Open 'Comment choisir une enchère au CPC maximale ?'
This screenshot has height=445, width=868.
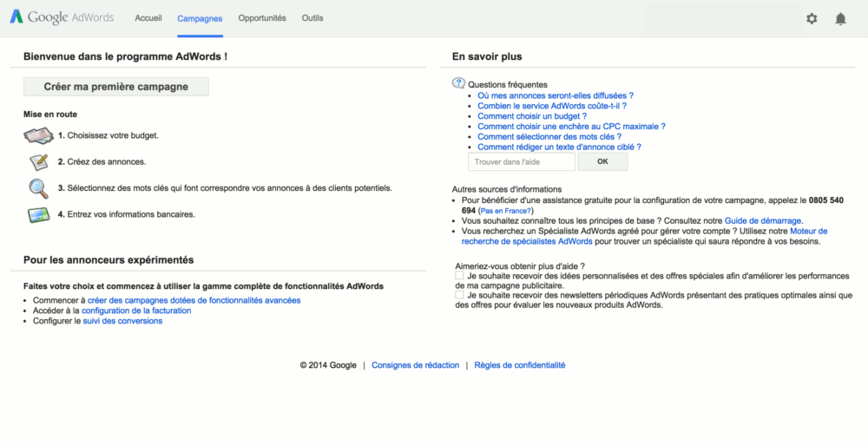(571, 126)
